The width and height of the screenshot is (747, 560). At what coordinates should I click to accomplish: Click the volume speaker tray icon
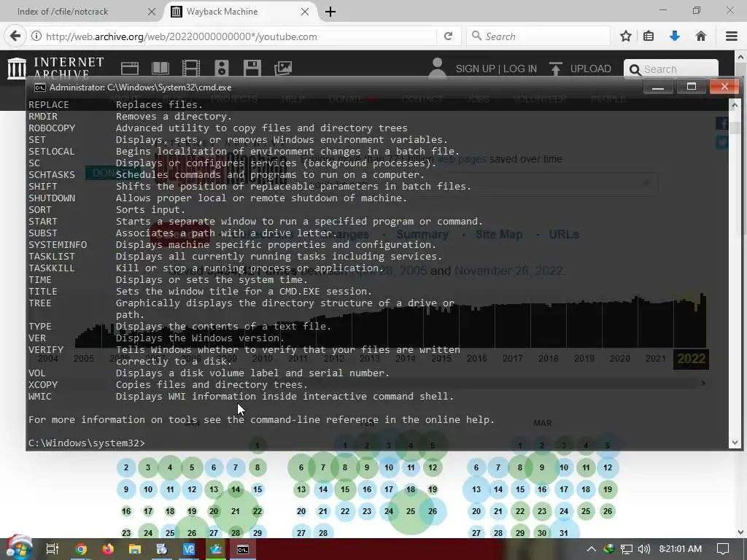[643, 549]
